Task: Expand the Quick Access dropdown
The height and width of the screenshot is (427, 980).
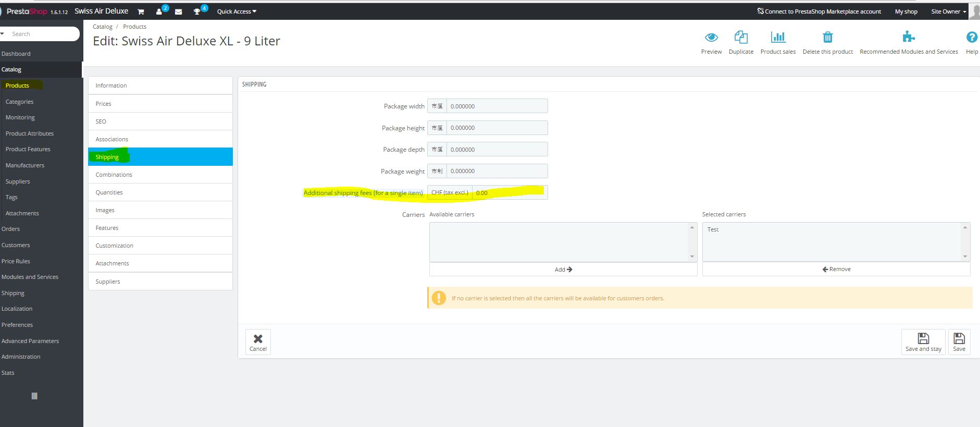Action: (x=237, y=11)
